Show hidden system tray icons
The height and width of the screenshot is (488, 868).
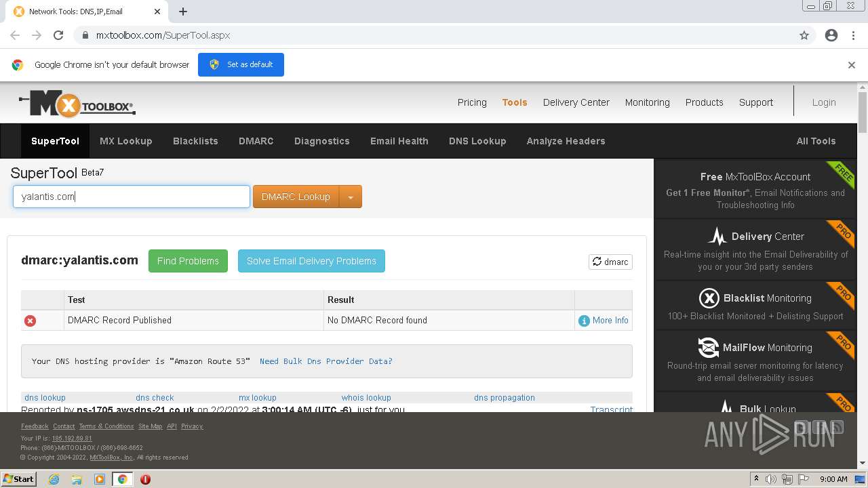756,479
